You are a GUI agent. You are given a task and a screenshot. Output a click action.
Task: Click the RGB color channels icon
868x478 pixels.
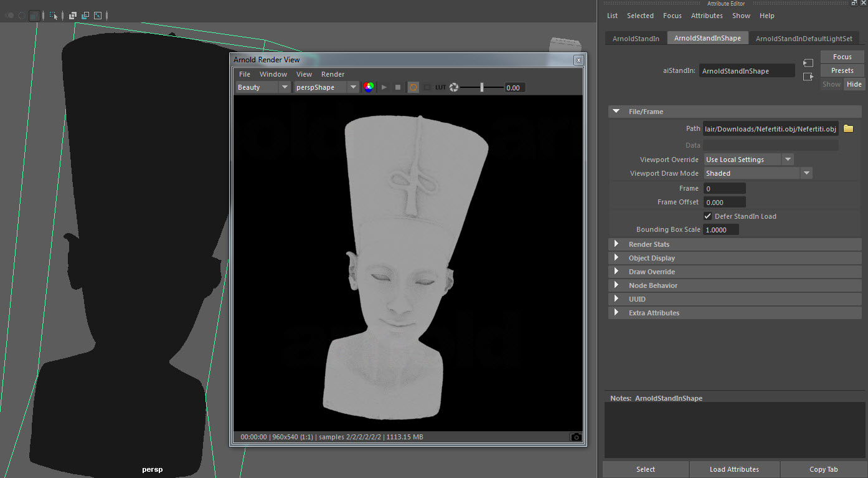pyautogui.click(x=369, y=87)
